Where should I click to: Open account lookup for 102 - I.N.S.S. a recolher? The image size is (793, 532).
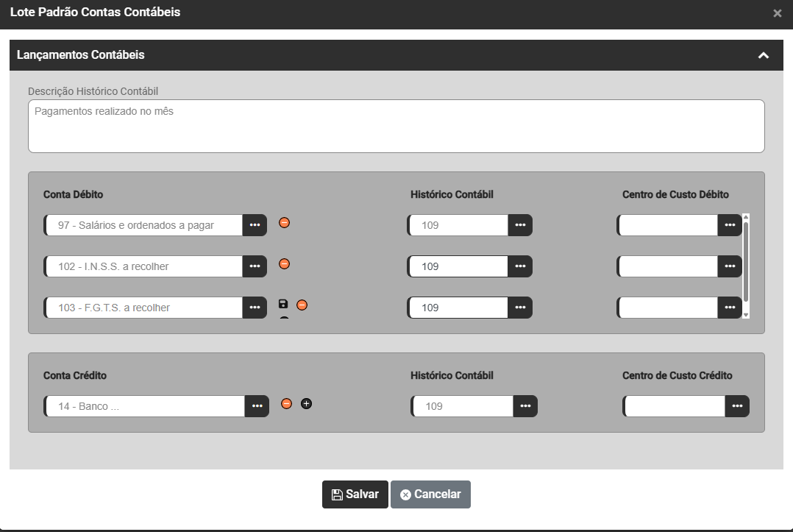[x=255, y=266]
